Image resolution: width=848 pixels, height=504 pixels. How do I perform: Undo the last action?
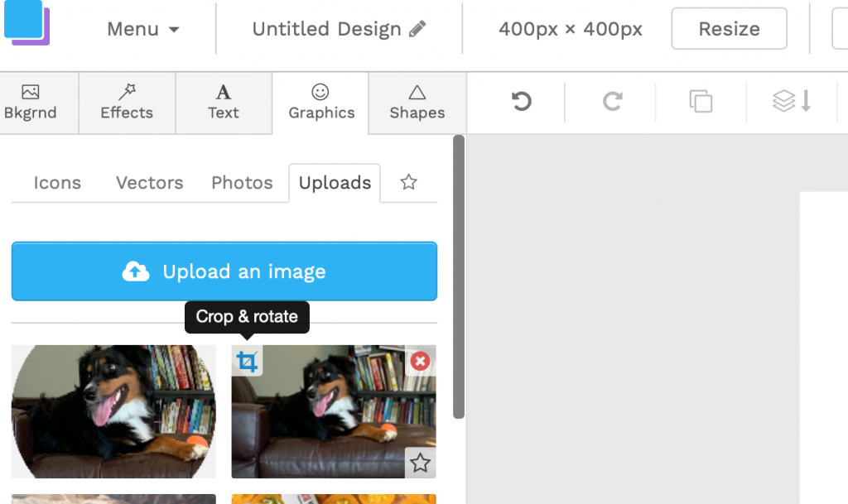click(522, 101)
